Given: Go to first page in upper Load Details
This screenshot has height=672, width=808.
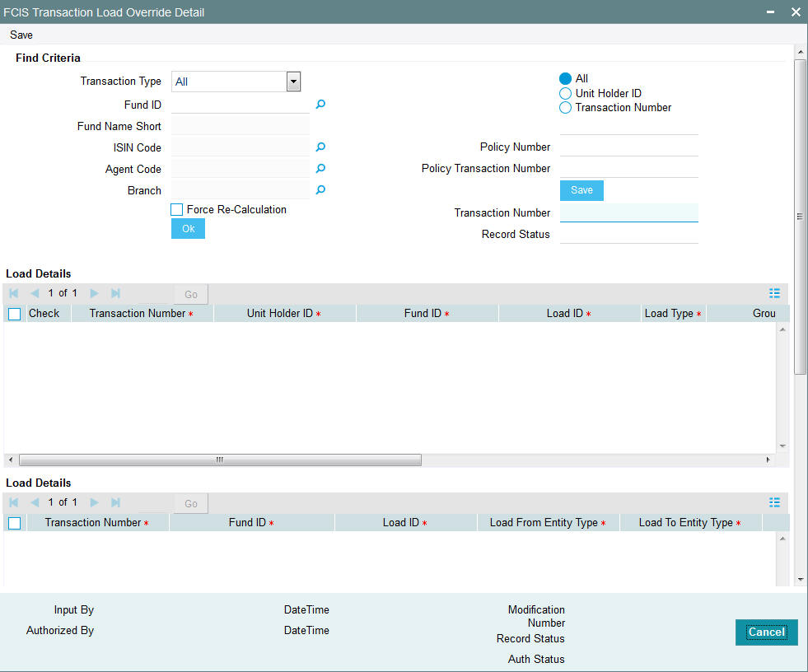Looking at the screenshot, I should click(14, 293).
